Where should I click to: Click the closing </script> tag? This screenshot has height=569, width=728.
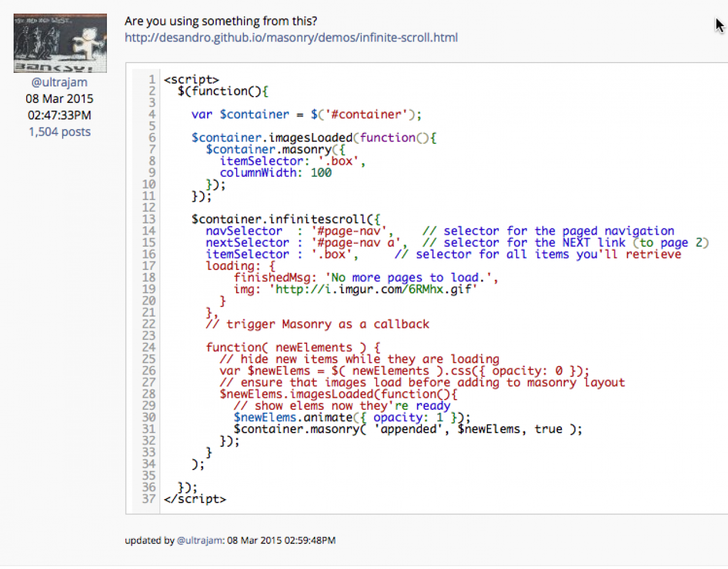195,499
